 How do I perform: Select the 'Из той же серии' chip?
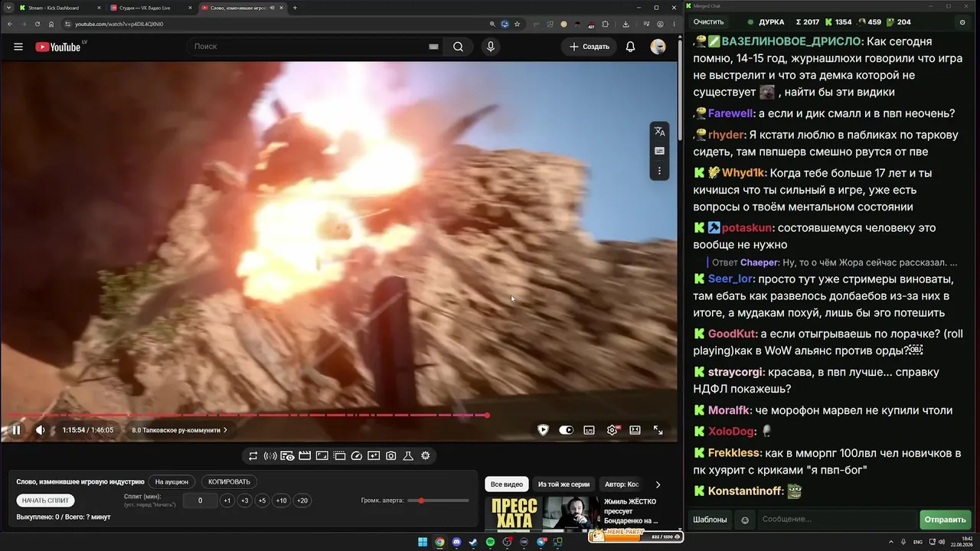click(563, 484)
